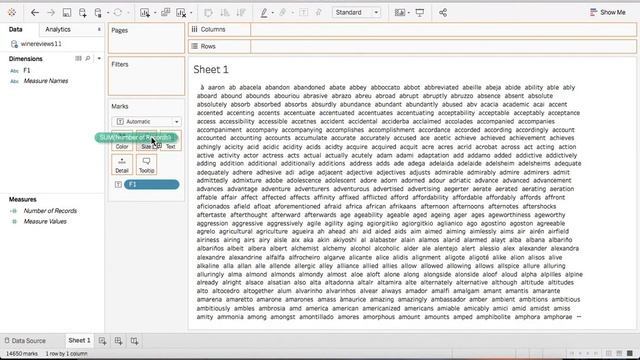Click the Filters shelf

pyautogui.click(x=147, y=76)
